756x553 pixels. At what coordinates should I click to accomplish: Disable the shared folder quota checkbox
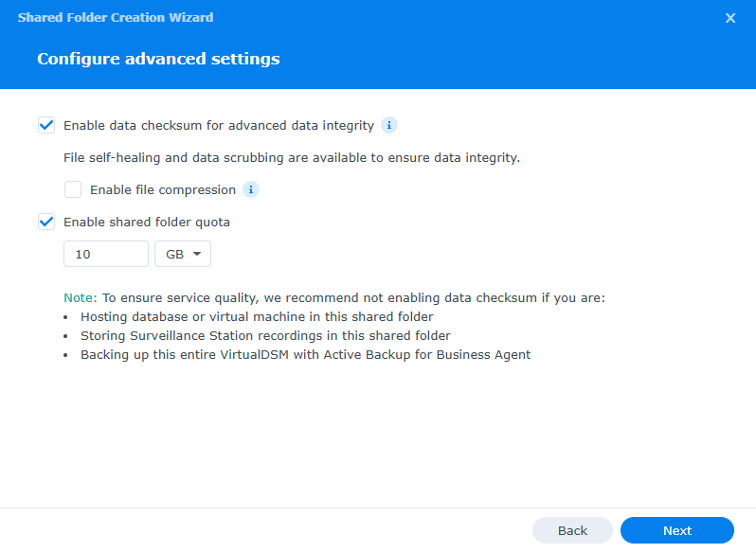[x=46, y=222]
